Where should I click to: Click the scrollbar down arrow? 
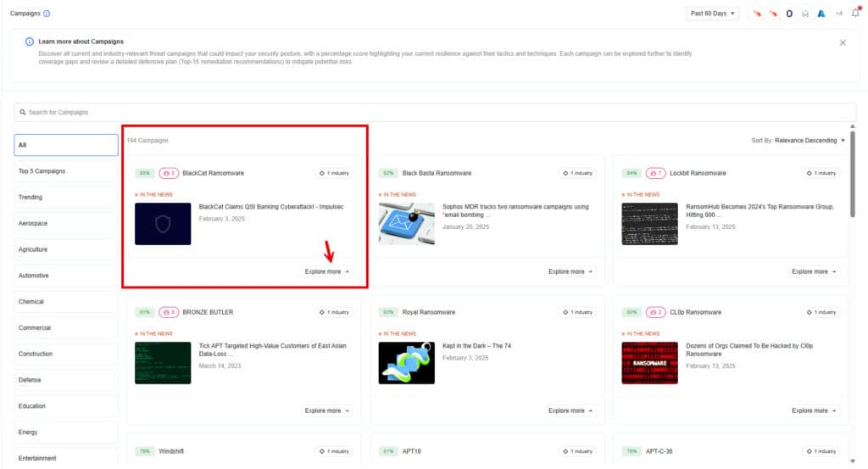tap(853, 461)
